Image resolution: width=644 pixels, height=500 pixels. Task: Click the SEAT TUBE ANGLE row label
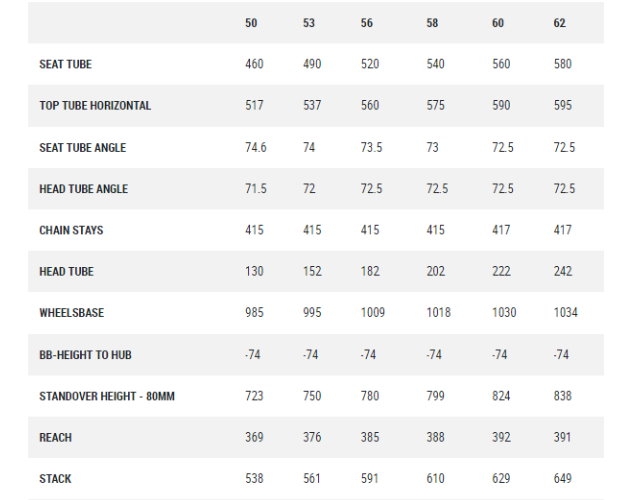pyautogui.click(x=82, y=147)
